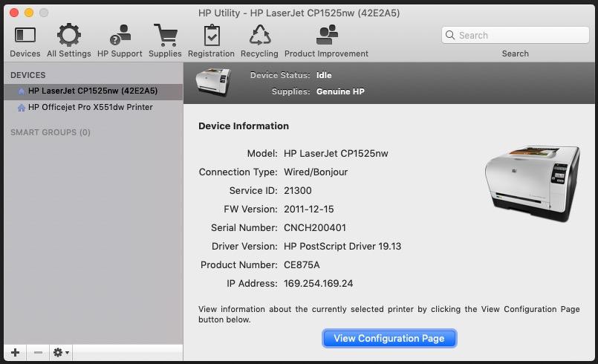The image size is (598, 364).
Task: Click home icon next to HP Officejet Pro
Action: click(x=22, y=108)
